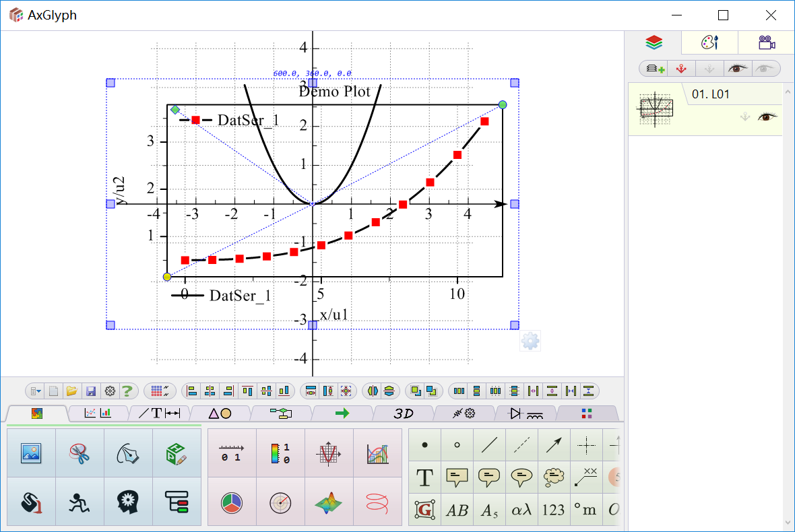The image size is (795, 532).
Task: Open the layers panel tab
Action: click(654, 42)
